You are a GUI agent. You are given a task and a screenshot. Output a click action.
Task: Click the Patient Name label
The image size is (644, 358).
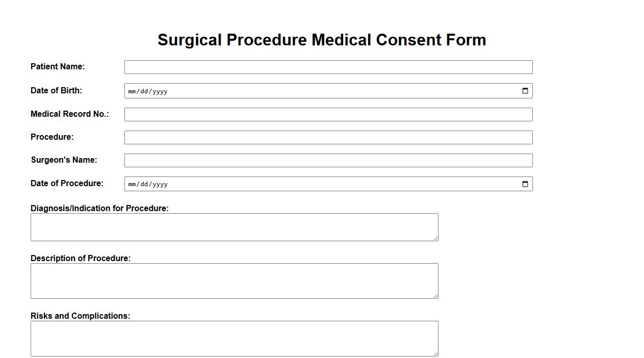(x=57, y=66)
